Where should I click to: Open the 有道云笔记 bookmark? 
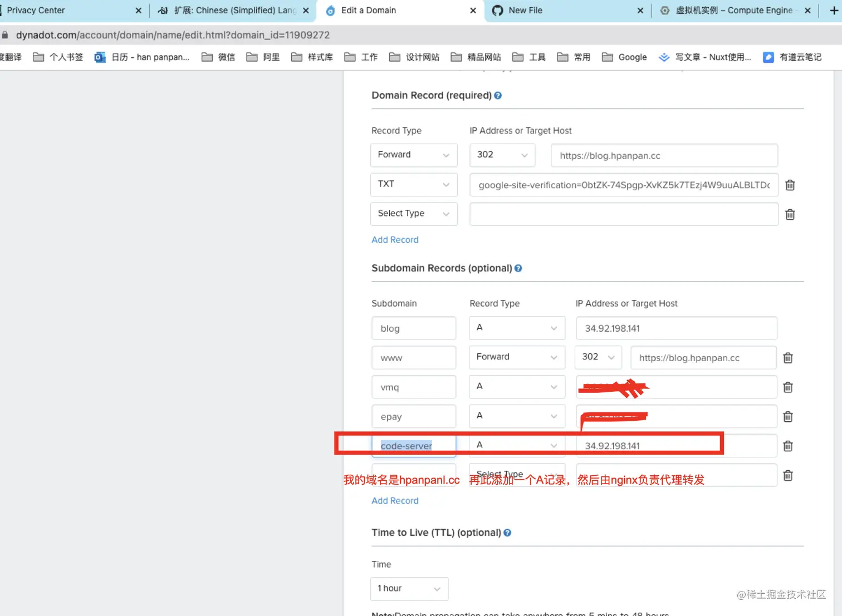pyautogui.click(x=792, y=57)
